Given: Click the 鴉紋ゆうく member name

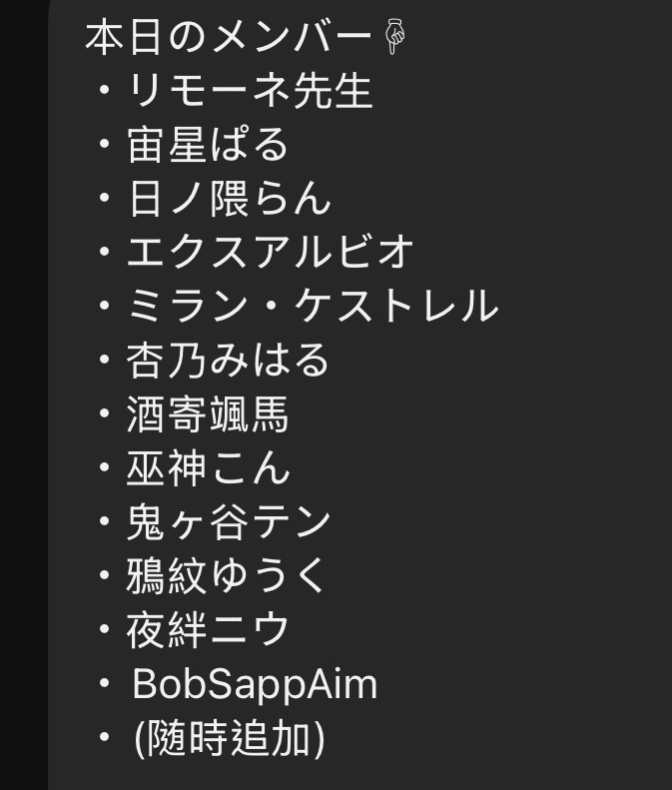Looking at the screenshot, I should 226,575.
